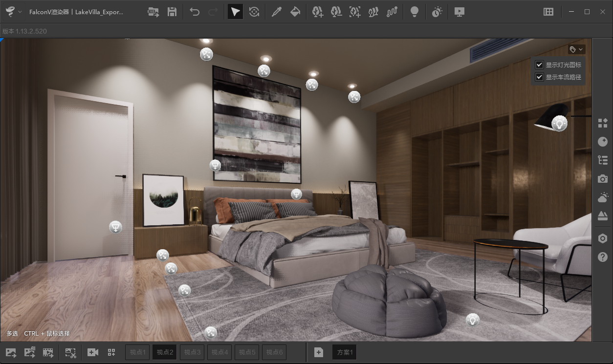Click the undo arrow in toolbar
This screenshot has height=364, width=613.
tap(195, 12)
